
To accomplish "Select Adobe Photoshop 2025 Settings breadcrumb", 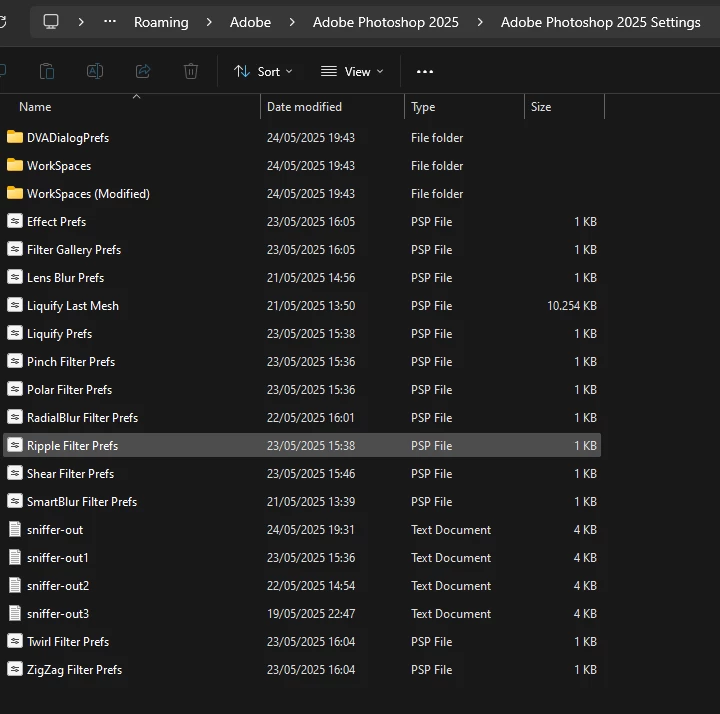I will point(601,22).
